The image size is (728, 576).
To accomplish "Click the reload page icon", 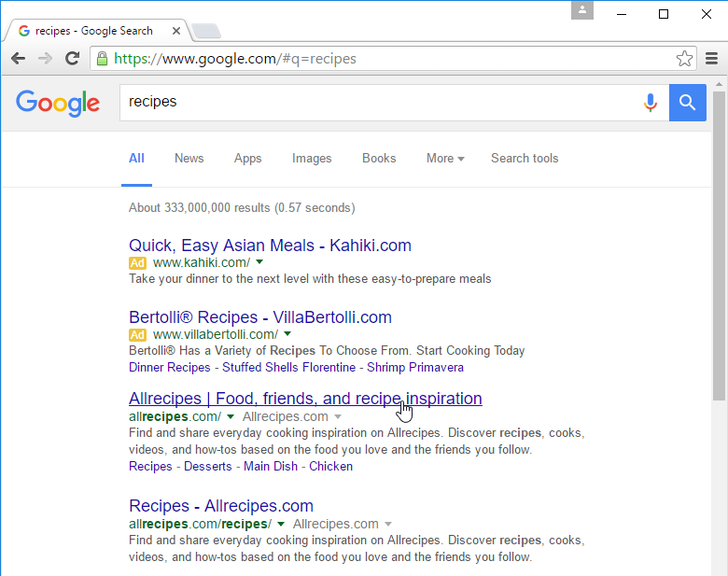I will 72,59.
